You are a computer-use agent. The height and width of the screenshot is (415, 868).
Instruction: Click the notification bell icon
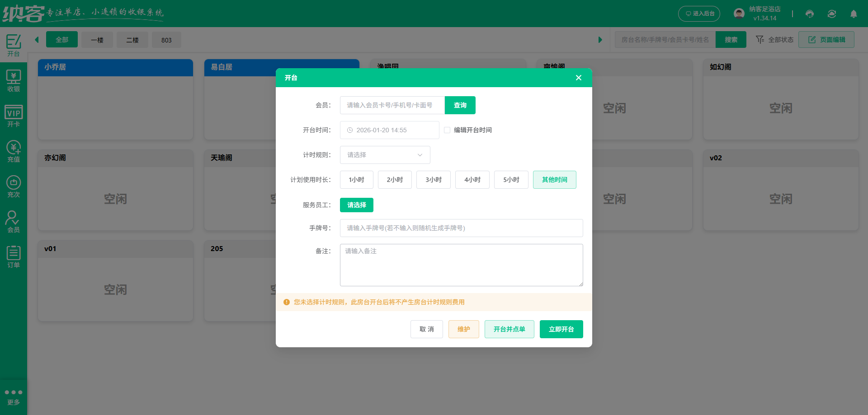(854, 14)
